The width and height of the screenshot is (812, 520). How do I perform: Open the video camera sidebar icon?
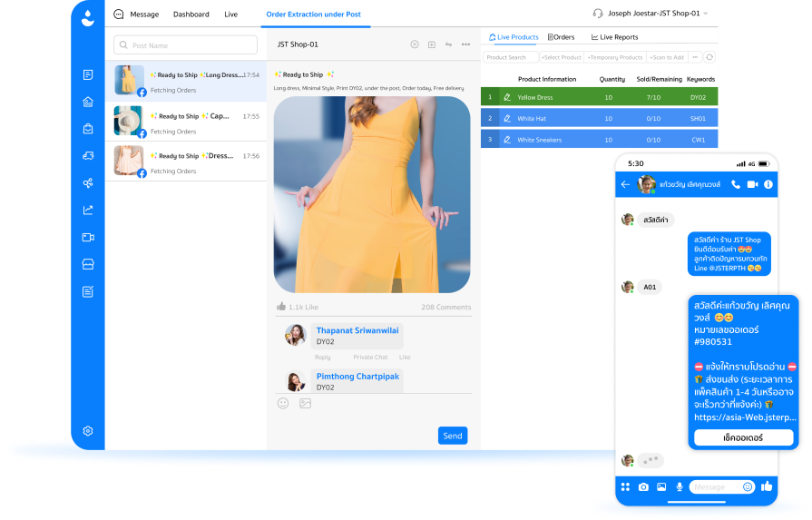[88, 237]
